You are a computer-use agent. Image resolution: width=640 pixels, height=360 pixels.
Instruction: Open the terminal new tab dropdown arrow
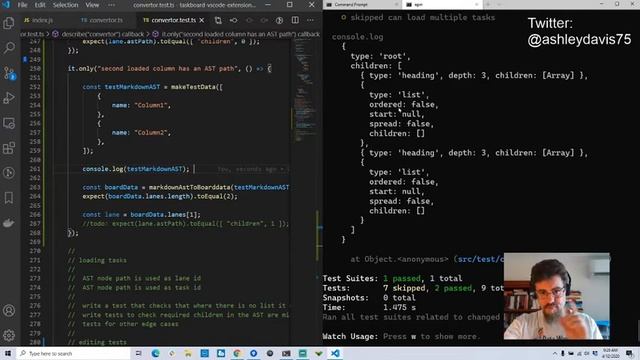coord(499,4)
